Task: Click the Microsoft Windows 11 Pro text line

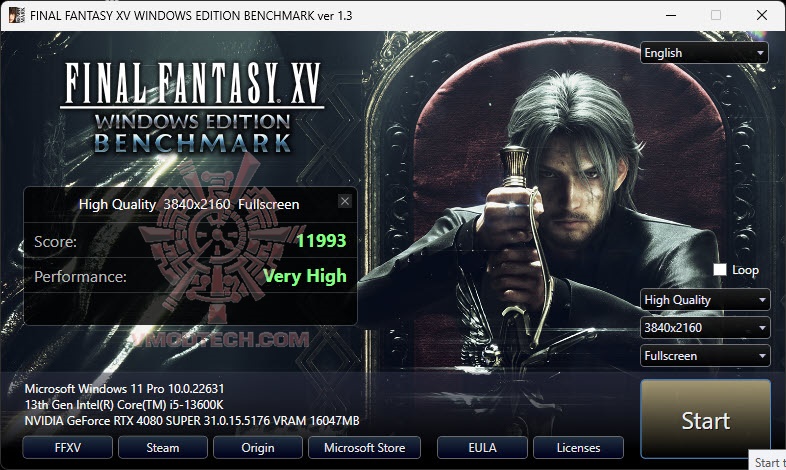Action: click(124, 389)
